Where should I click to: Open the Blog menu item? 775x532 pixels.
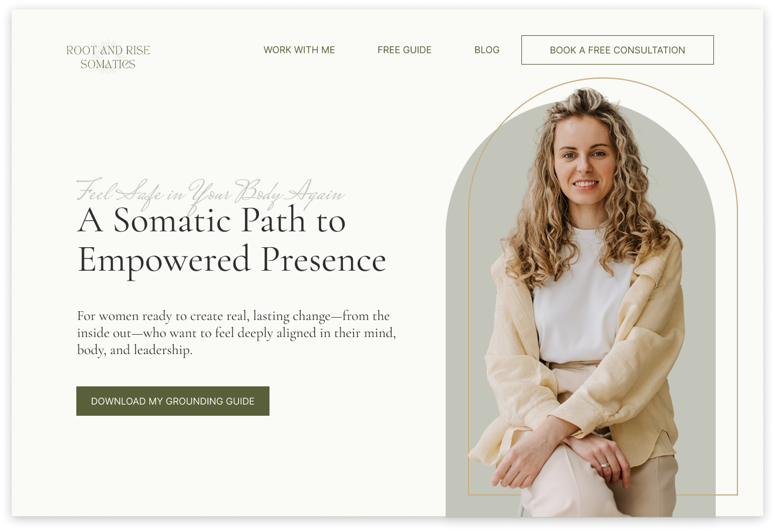point(487,50)
